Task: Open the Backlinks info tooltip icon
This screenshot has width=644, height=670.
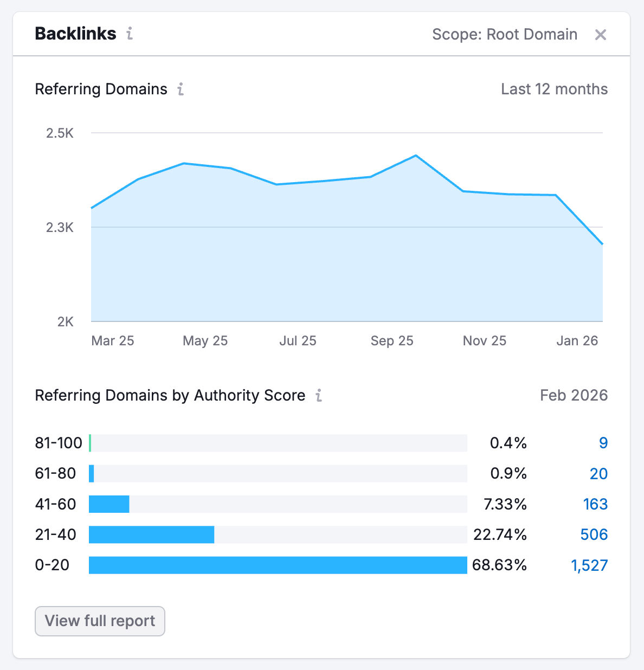Action: click(129, 34)
